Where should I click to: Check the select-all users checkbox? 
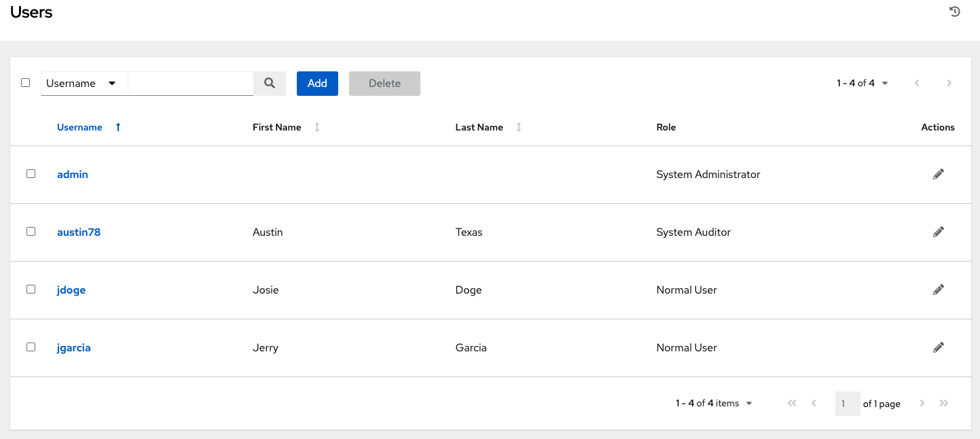point(25,82)
